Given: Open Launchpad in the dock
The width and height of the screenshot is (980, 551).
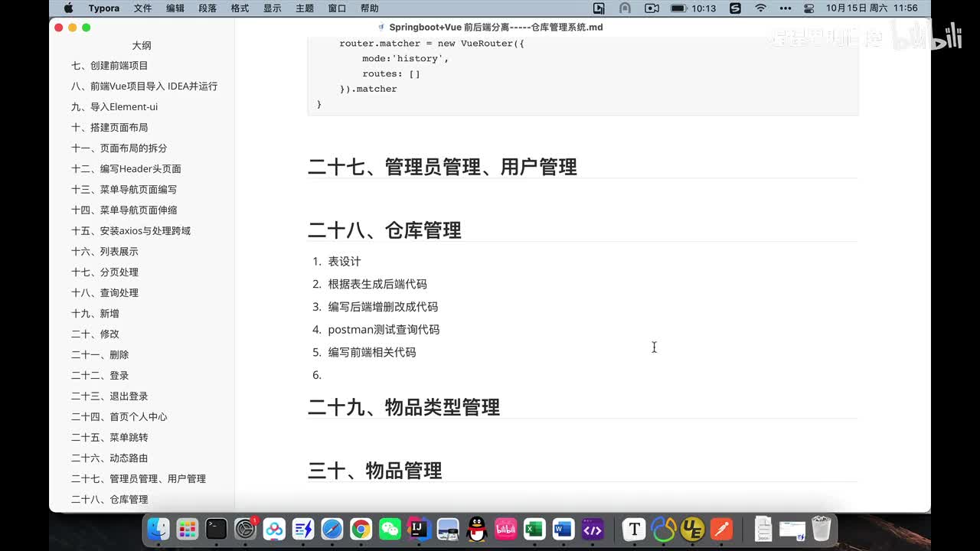Looking at the screenshot, I should pos(188,529).
